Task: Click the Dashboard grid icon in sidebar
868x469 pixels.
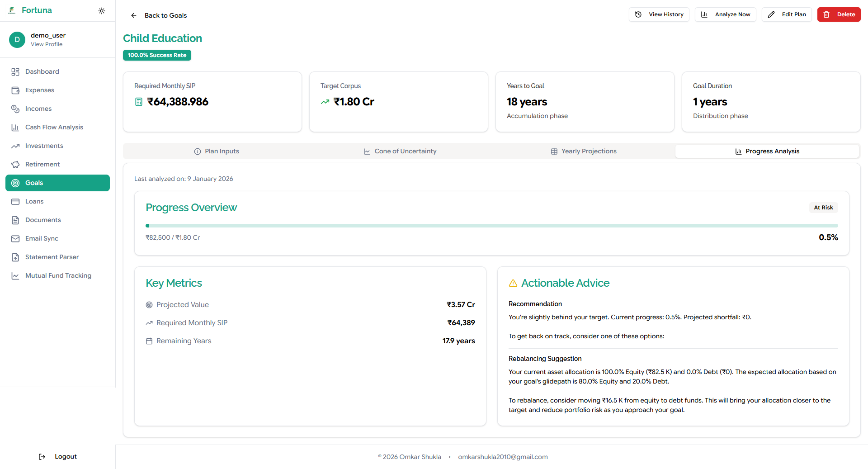Action: click(x=15, y=72)
